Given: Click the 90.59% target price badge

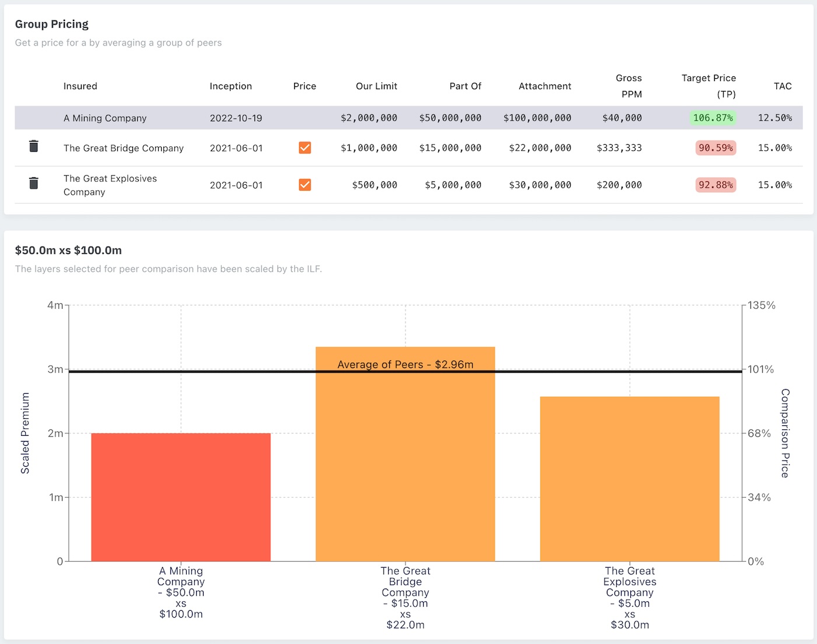Looking at the screenshot, I should coord(716,148).
